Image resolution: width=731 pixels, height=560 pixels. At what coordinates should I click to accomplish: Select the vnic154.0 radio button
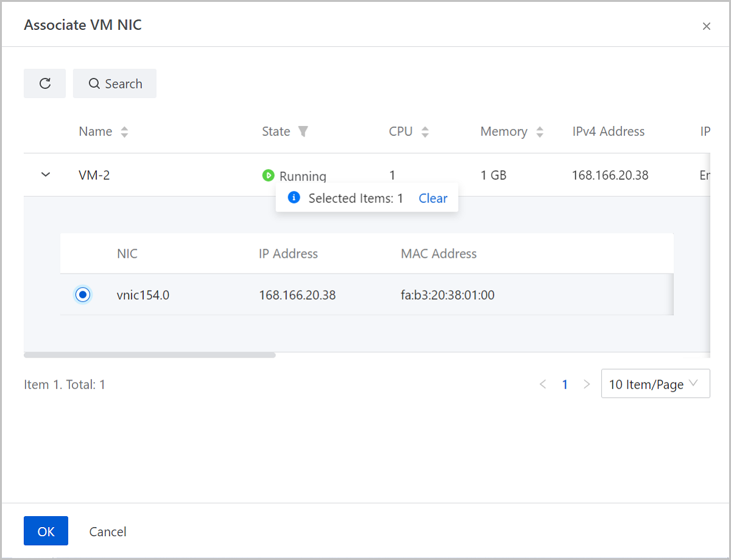83,295
